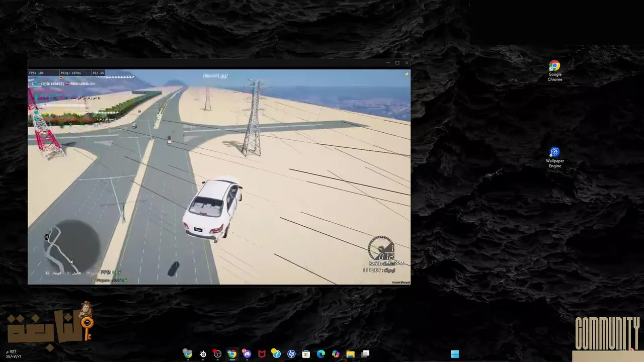Click the FPS counter in game overlay
Screen dimensions: 644x362
pyautogui.click(x=36, y=73)
